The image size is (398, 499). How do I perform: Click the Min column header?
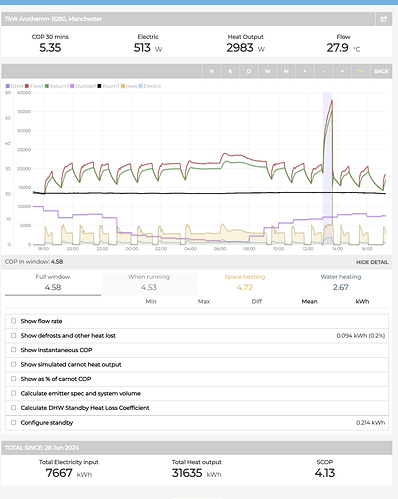151,301
